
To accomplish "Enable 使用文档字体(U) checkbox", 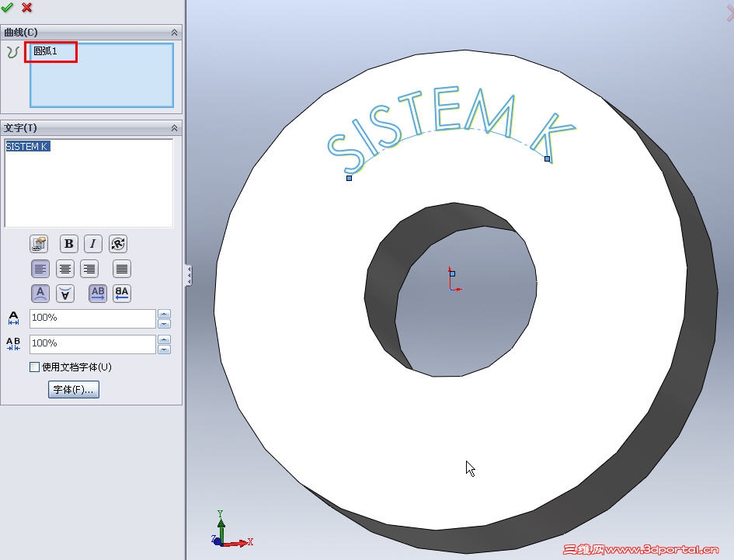I will 34,367.
